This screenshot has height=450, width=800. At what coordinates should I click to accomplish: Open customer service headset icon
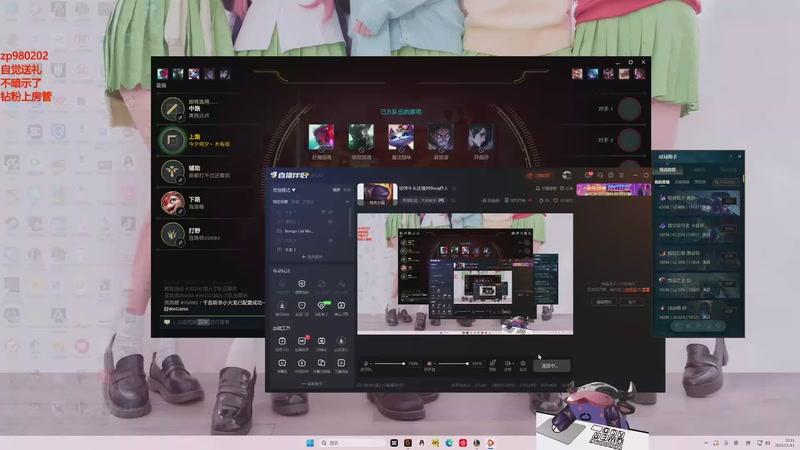(x=601, y=175)
